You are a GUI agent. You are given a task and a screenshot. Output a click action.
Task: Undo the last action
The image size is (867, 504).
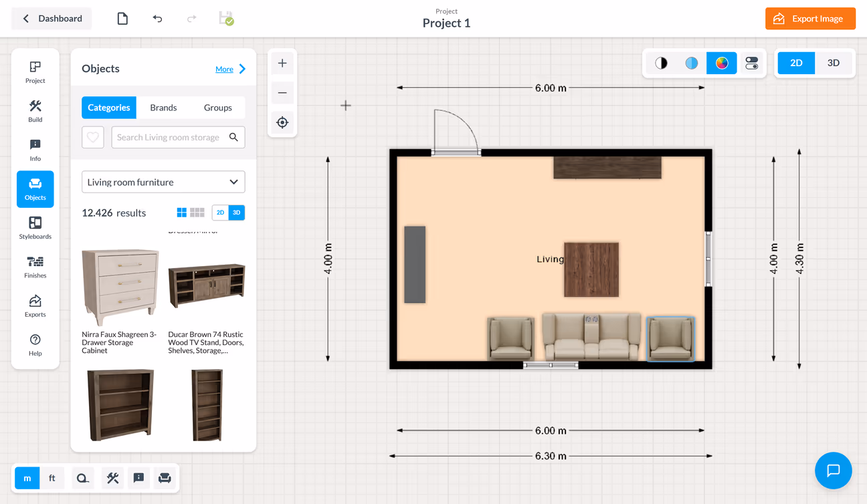[157, 19]
